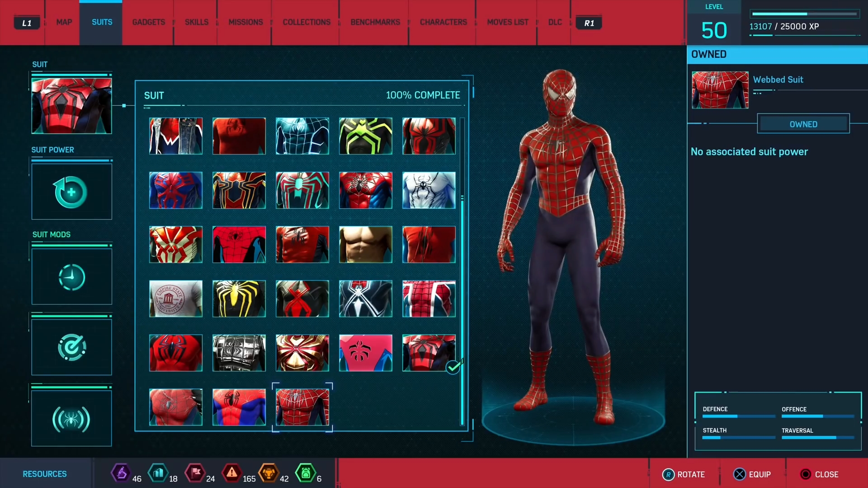This screenshot has height=488, width=868.
Task: Select the torn red suit, third row end
Action: (x=429, y=244)
